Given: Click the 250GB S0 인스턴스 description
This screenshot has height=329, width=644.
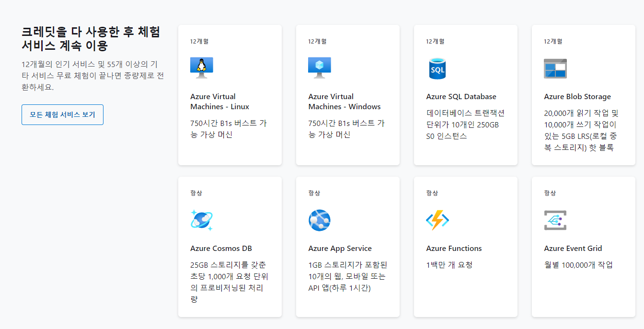Looking at the screenshot, I should (465, 125).
